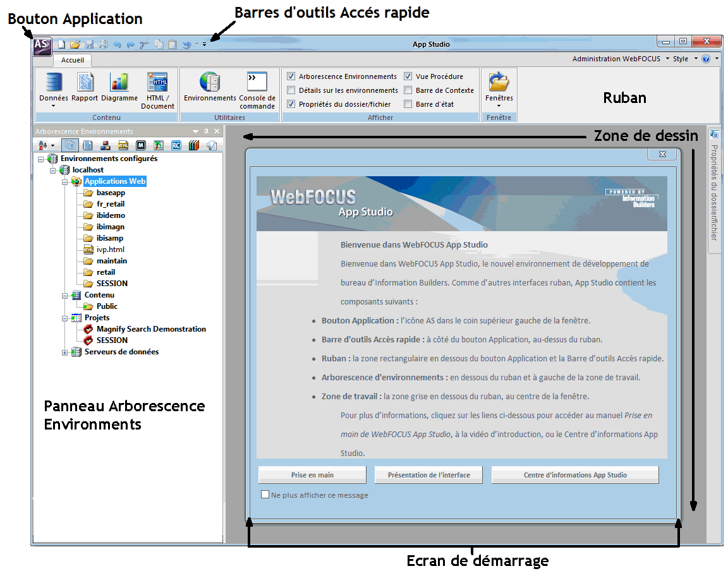Image resolution: width=728 pixels, height=571 pixels.
Task: Open the Environnements utility
Action: click(x=210, y=87)
